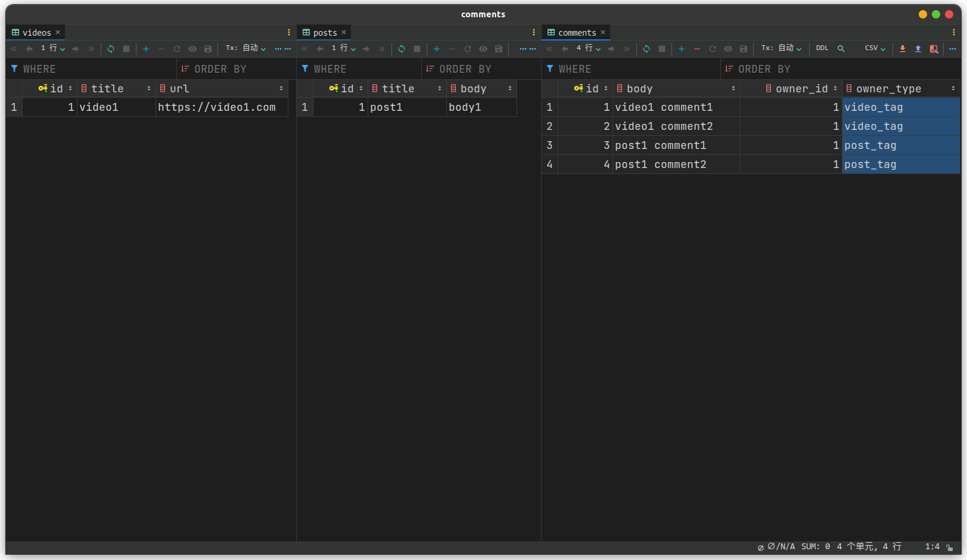Image resolution: width=967 pixels, height=560 pixels.
Task: Click the import data upload icon
Action: pyautogui.click(x=918, y=49)
